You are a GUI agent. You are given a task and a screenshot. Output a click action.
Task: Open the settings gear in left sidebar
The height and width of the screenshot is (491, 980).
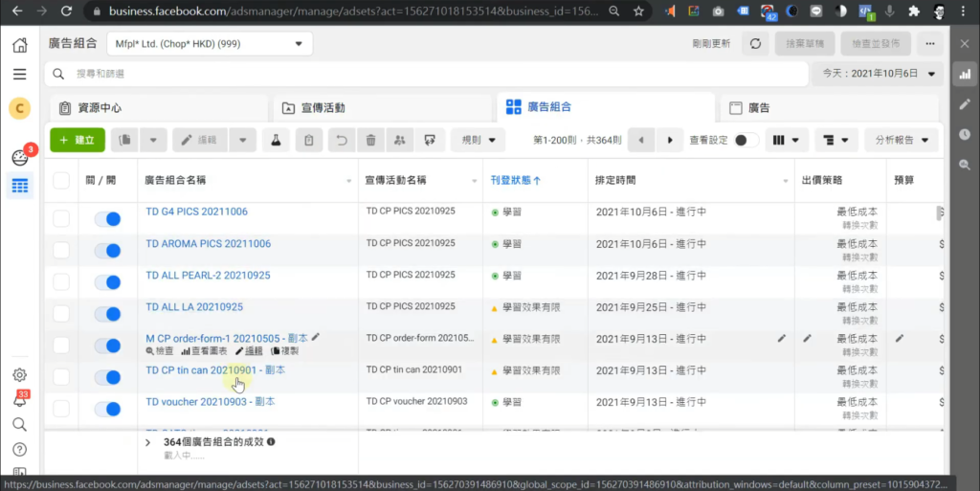pos(19,375)
